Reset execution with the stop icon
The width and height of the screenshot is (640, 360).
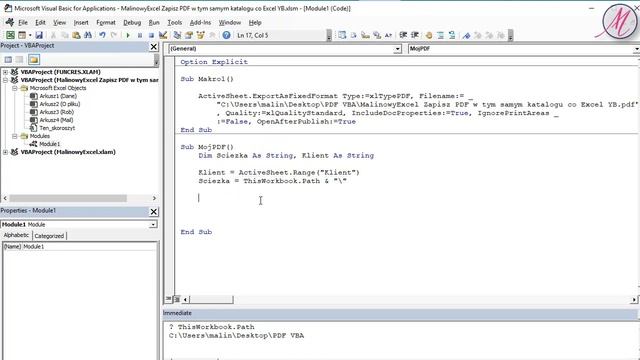[151, 36]
